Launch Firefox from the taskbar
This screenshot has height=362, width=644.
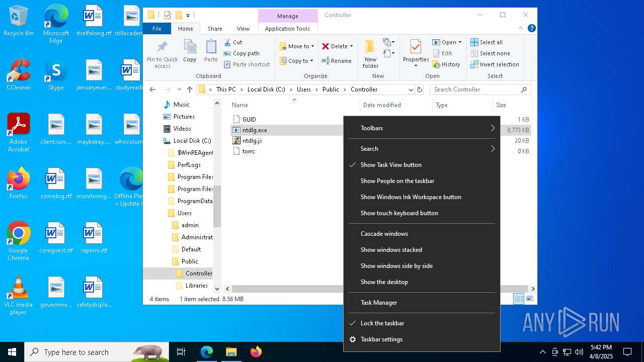coord(256,352)
